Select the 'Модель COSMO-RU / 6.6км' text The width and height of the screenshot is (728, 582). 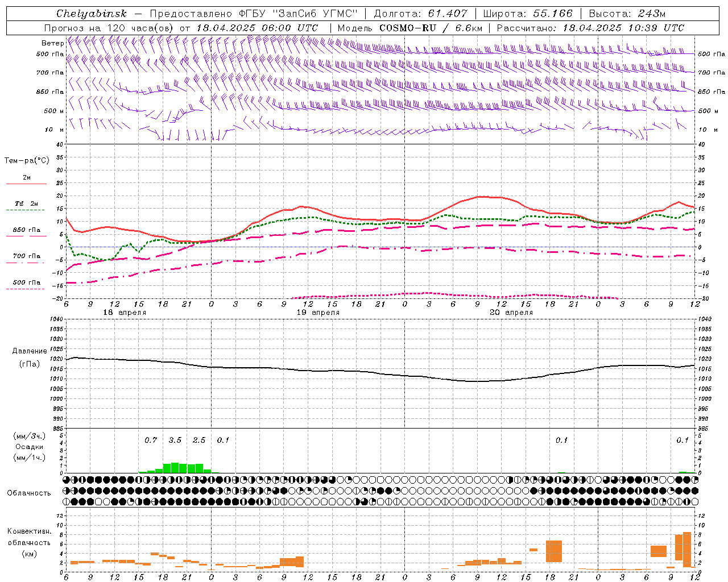[410, 28]
